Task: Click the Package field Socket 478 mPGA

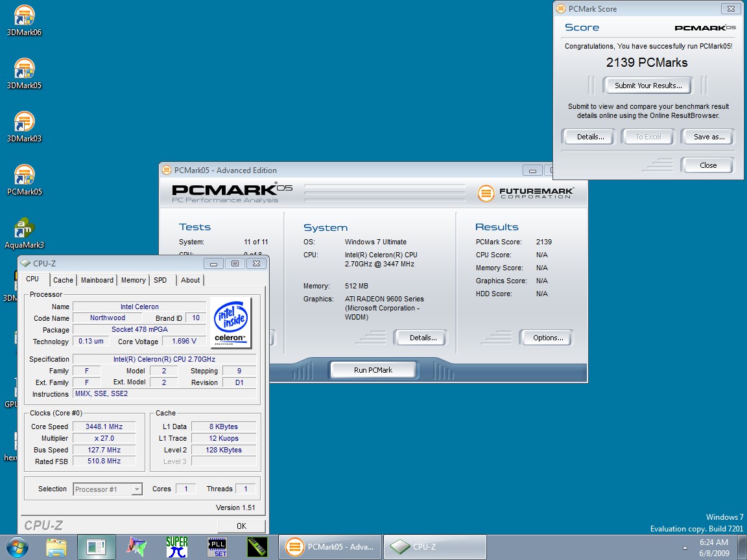Action: pos(139,329)
